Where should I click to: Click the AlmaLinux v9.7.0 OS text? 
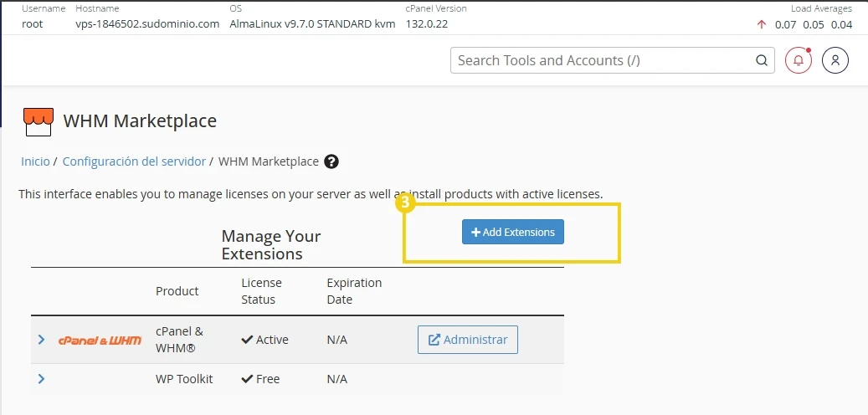point(313,24)
